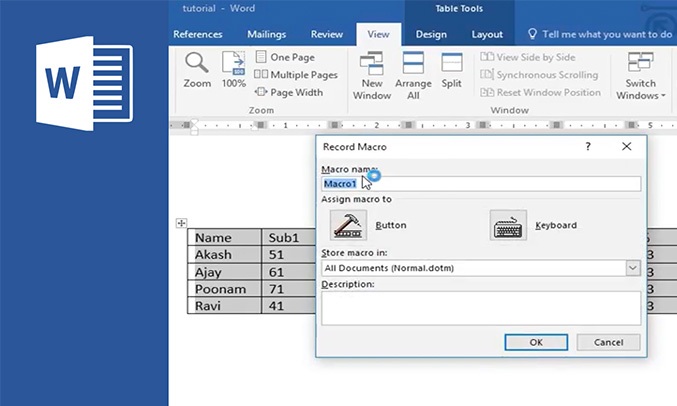Click the Macro name text field
The width and height of the screenshot is (677, 406).
pos(480,184)
